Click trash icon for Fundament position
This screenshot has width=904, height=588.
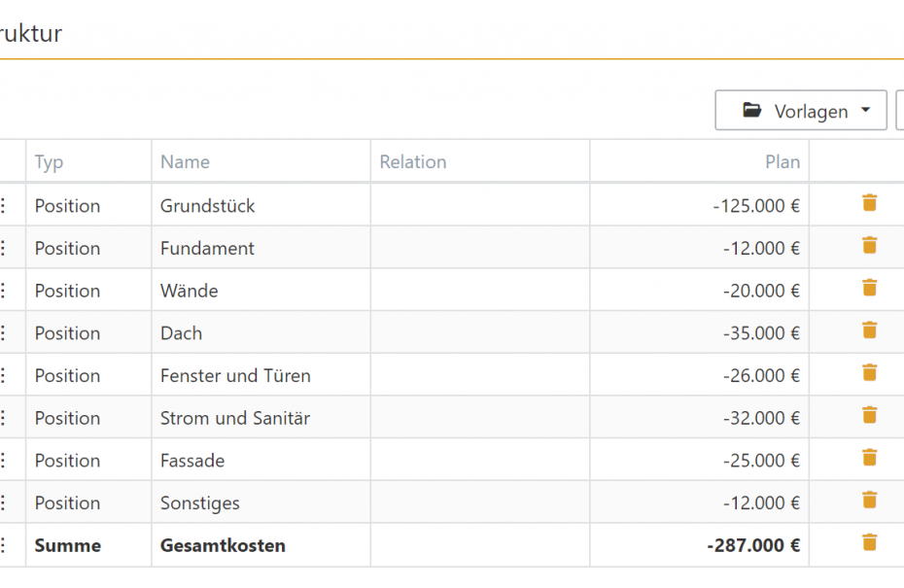click(869, 246)
